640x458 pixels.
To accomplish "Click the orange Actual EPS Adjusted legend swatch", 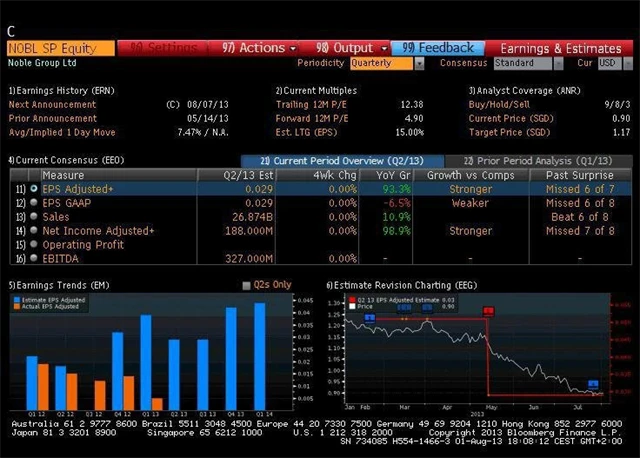I will point(17,307).
